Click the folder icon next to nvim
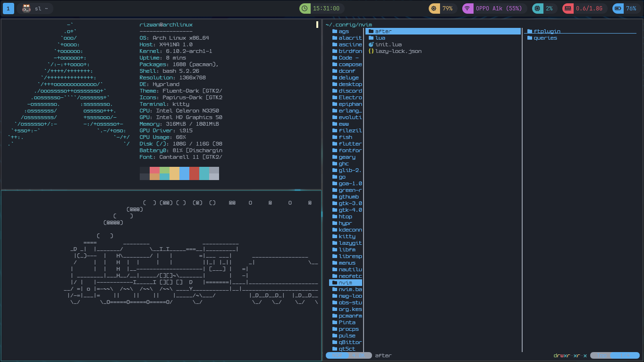Screen dimensions: 644x362 tap(334, 282)
